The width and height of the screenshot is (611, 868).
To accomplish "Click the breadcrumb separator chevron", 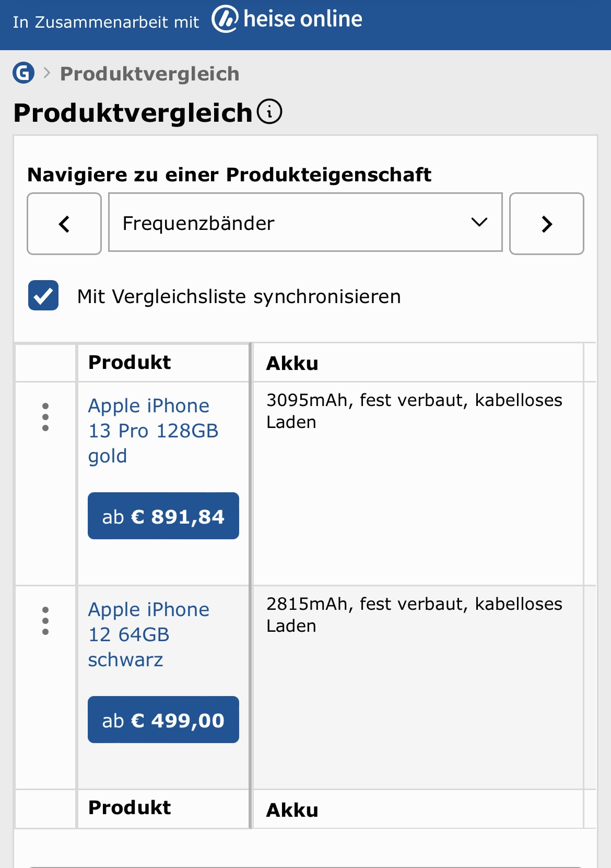I will point(47,73).
